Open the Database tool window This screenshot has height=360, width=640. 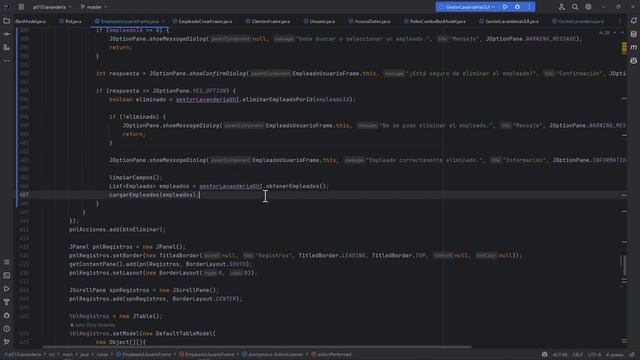coord(633,34)
